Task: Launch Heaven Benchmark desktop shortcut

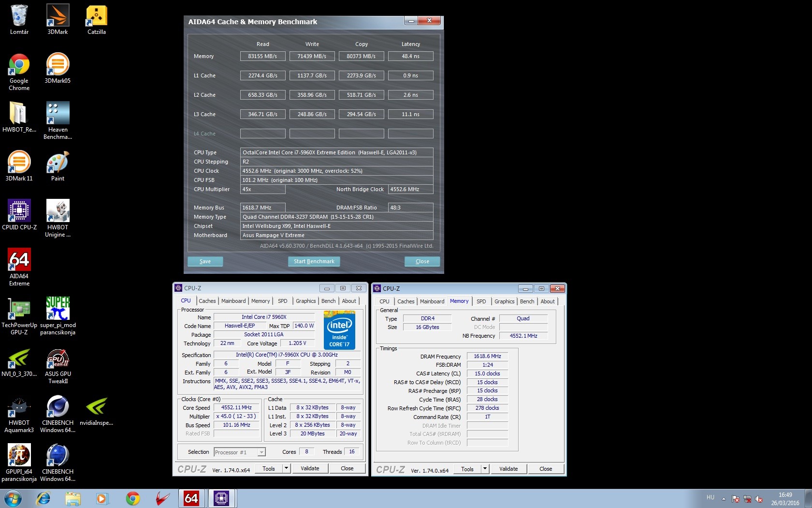Action: tap(58, 120)
